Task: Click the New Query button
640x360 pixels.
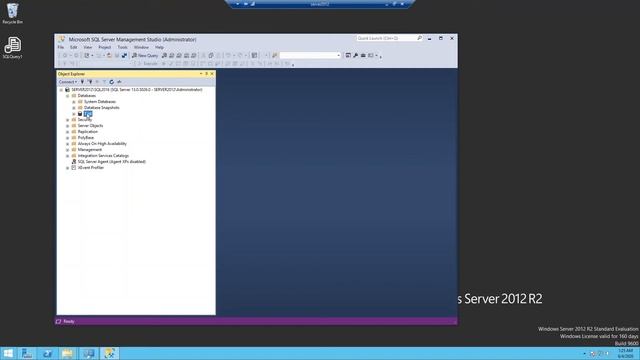Action: point(145,55)
